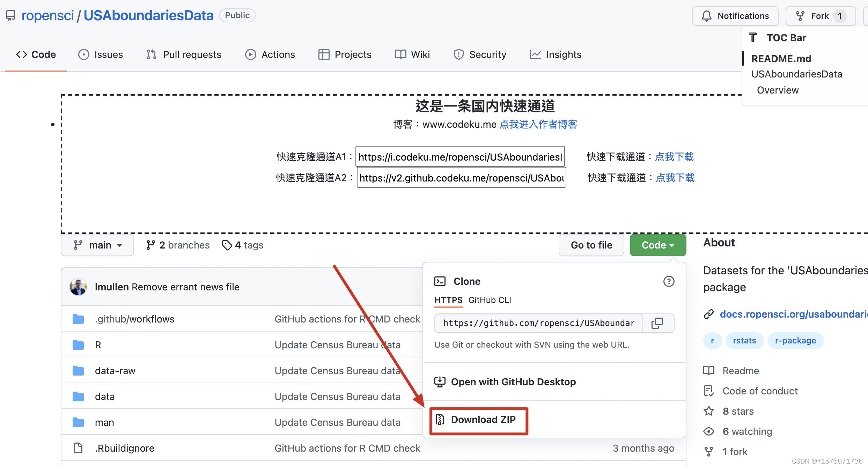The width and height of the screenshot is (868, 467).
Task: Click the eye icon beside 6 watching
Action: coord(709,431)
